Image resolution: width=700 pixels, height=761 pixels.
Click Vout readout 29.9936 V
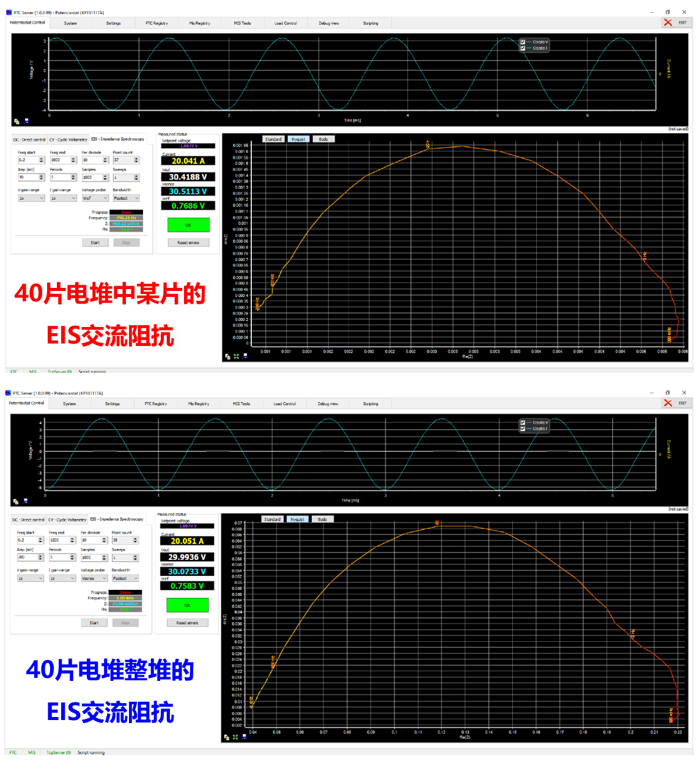pos(187,557)
